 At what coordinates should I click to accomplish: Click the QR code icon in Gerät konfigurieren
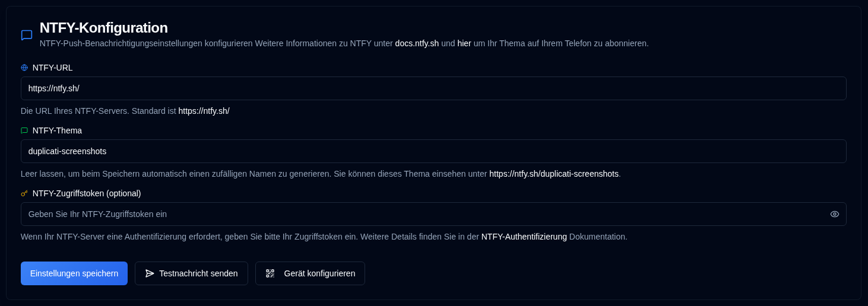pyautogui.click(x=270, y=273)
